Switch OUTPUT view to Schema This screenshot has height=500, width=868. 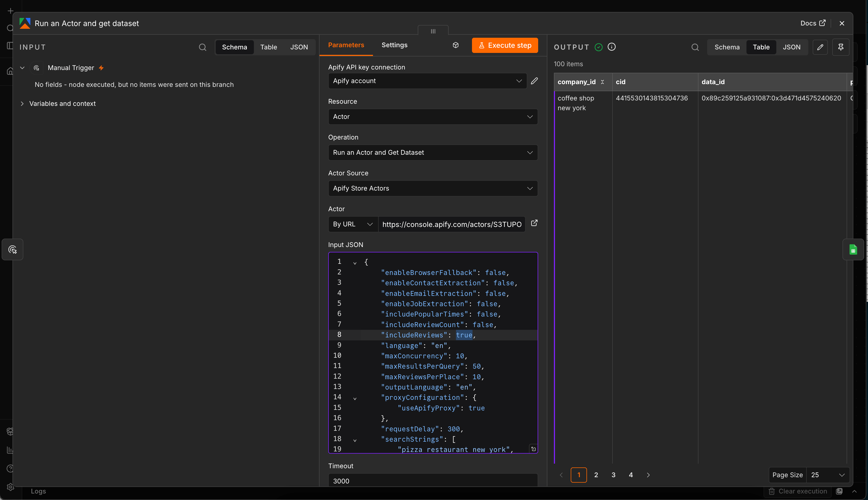(727, 47)
